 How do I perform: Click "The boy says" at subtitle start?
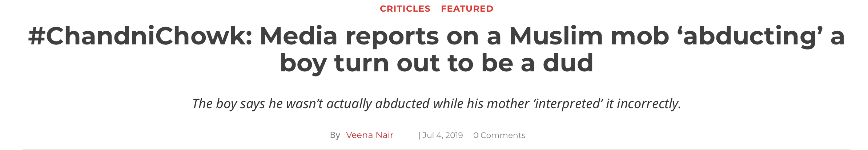tap(228, 104)
